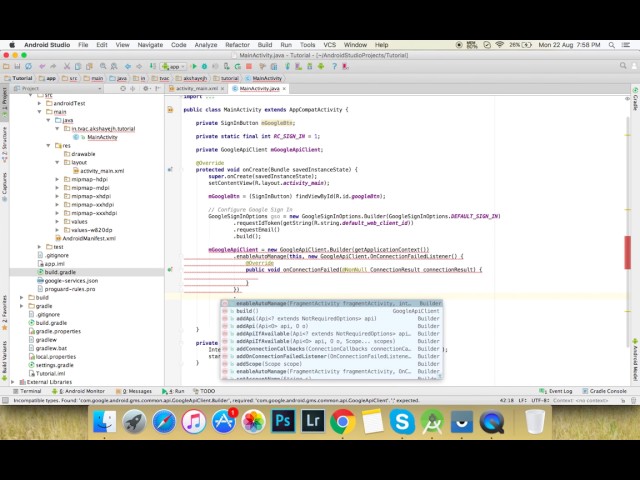
Task: Open the Android Monitor tool window
Action: click(x=78, y=391)
